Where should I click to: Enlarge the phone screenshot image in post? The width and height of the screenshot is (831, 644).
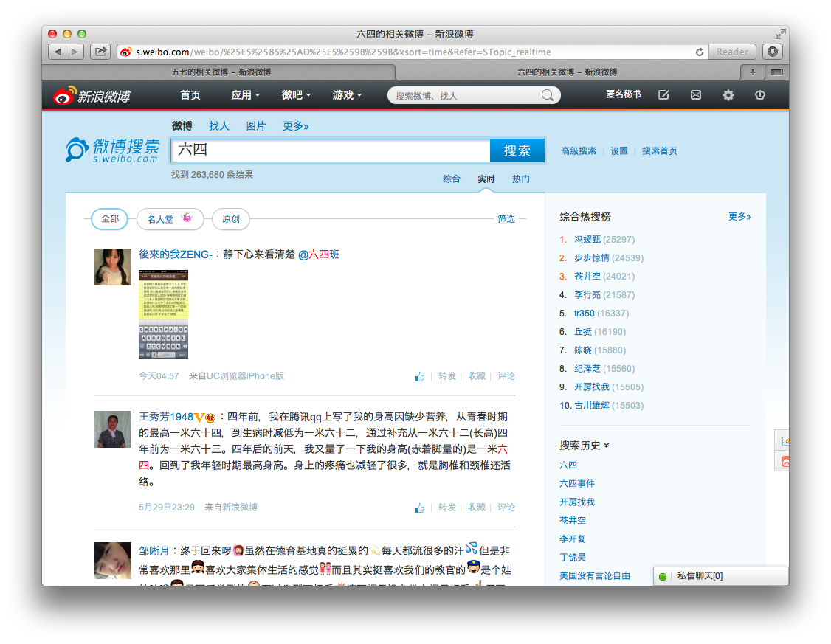point(163,314)
